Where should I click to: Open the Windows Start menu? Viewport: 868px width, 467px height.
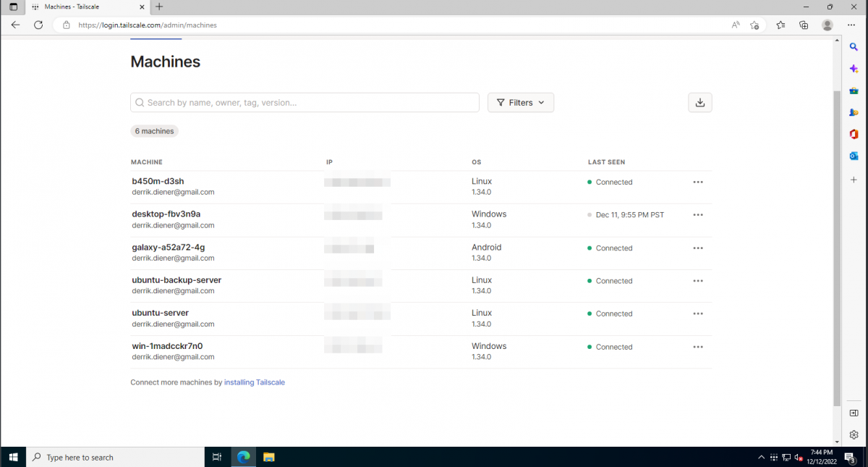point(13,457)
